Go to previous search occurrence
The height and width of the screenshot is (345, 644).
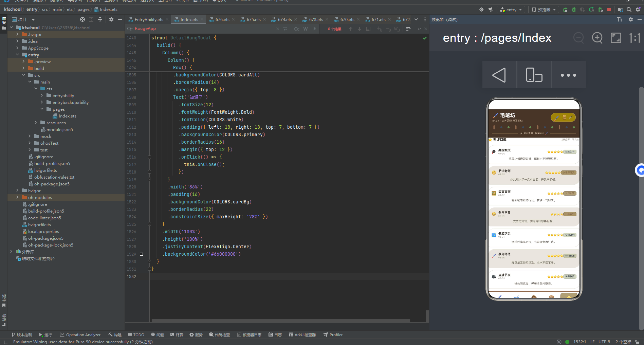pos(351,29)
